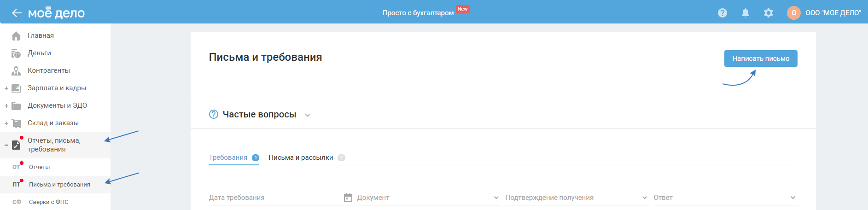The width and height of the screenshot is (868, 210).
Task: Go to Главная in sidebar
Action: [41, 35]
